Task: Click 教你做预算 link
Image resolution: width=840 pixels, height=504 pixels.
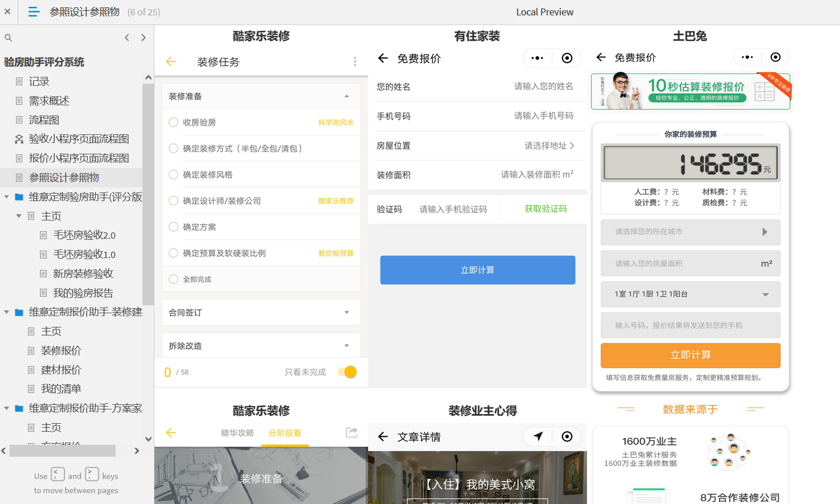Action: 336,253
